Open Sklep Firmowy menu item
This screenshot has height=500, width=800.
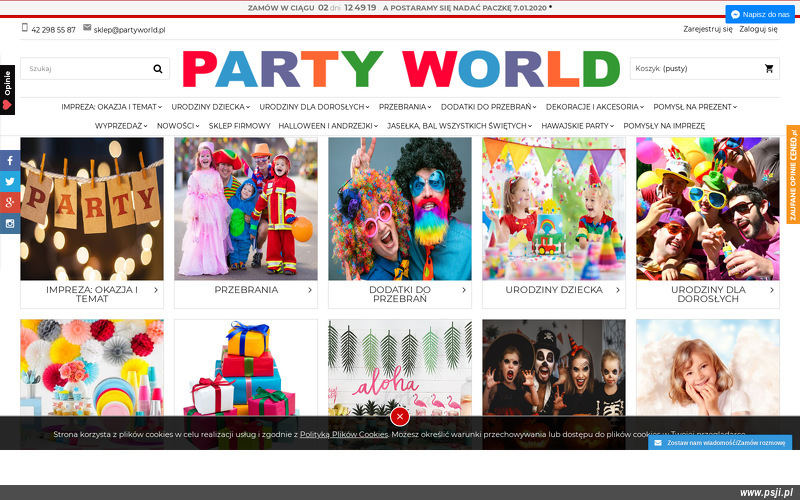click(239, 126)
